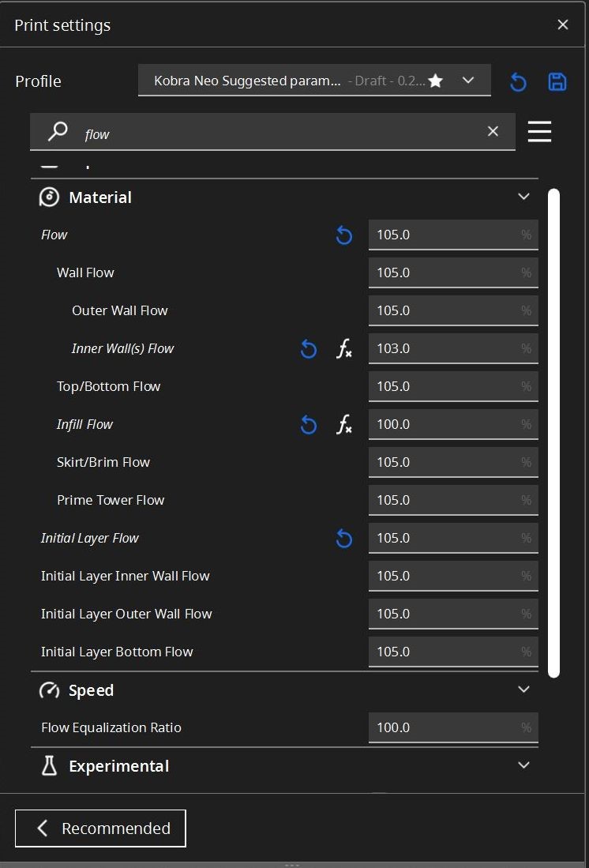
Task: Open the Profile dropdown
Action: [x=314, y=81]
